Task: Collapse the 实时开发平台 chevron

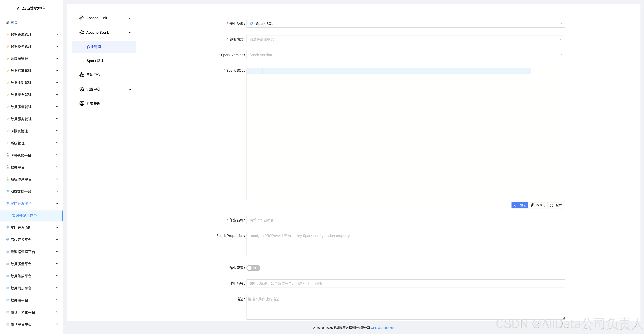Action: [57, 203]
